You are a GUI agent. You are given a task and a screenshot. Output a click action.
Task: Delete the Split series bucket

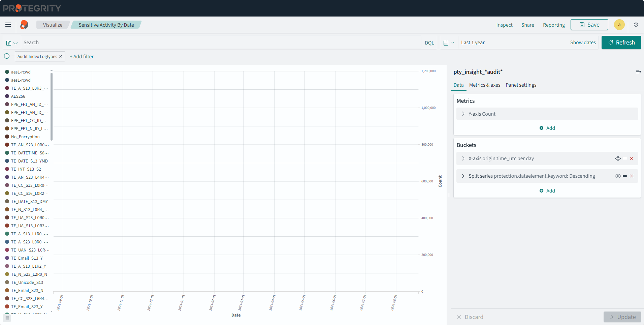point(632,176)
